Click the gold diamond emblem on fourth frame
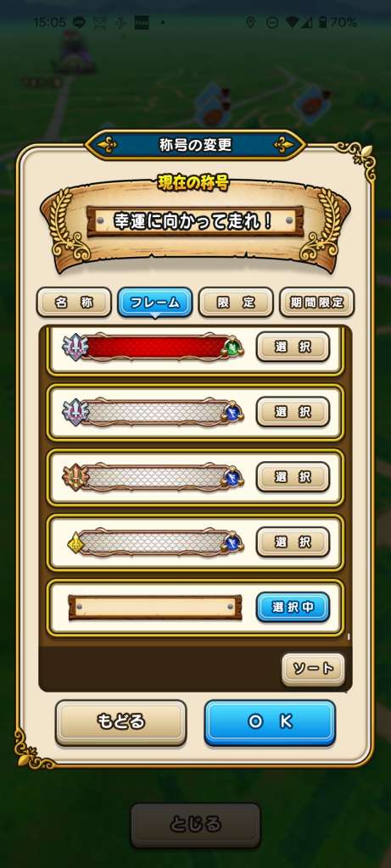 tap(75, 543)
